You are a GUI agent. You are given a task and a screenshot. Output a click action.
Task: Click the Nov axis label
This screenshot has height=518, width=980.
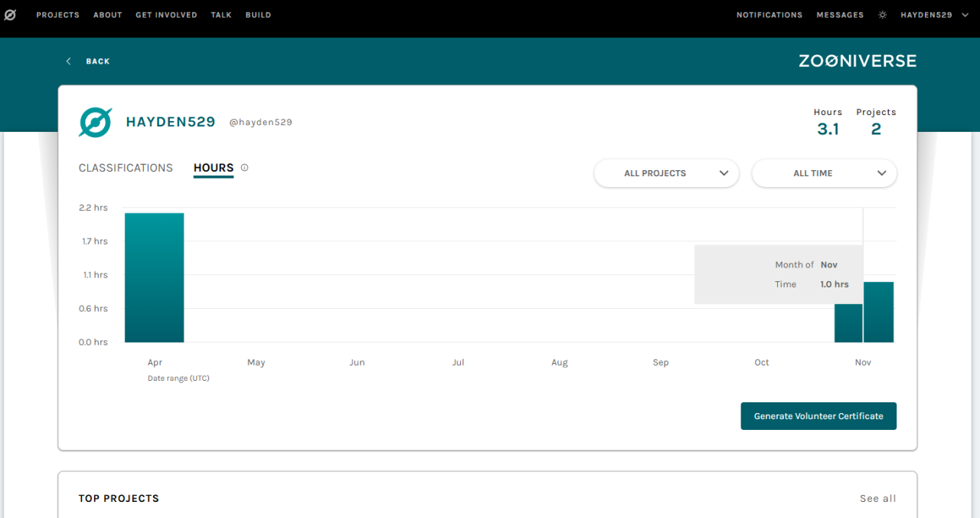[863, 362]
